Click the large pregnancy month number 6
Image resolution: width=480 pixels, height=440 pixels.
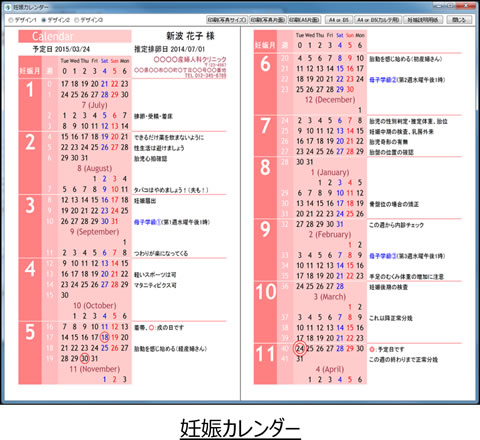coord(265,64)
